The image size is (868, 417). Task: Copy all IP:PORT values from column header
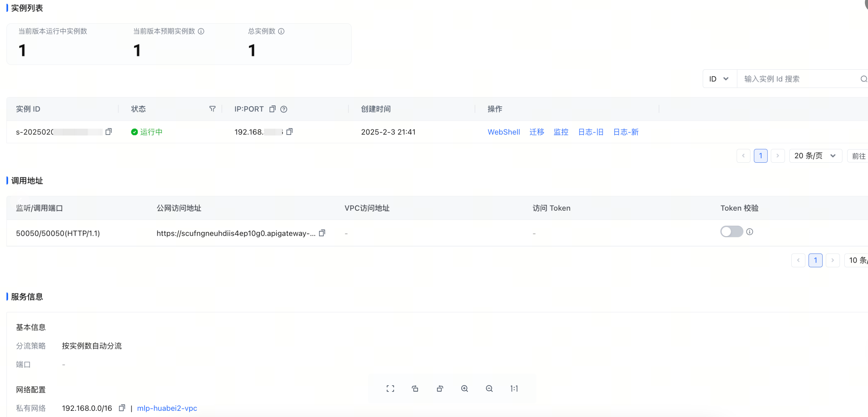[x=272, y=109]
